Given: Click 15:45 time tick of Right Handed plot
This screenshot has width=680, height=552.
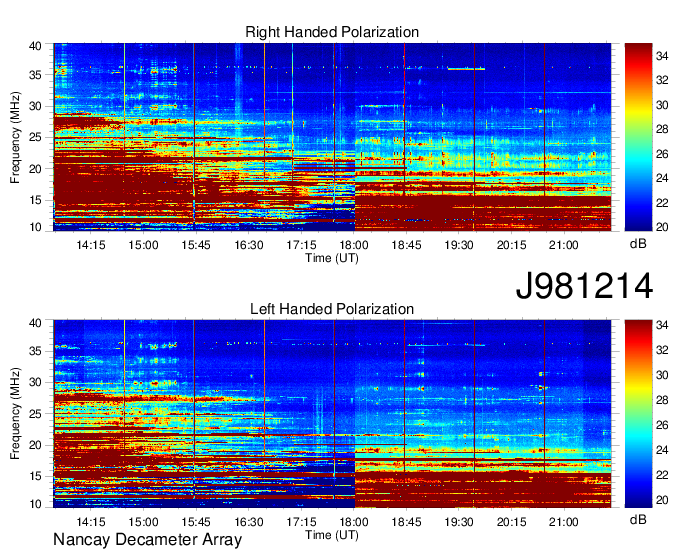Looking at the screenshot, I should tap(196, 245).
